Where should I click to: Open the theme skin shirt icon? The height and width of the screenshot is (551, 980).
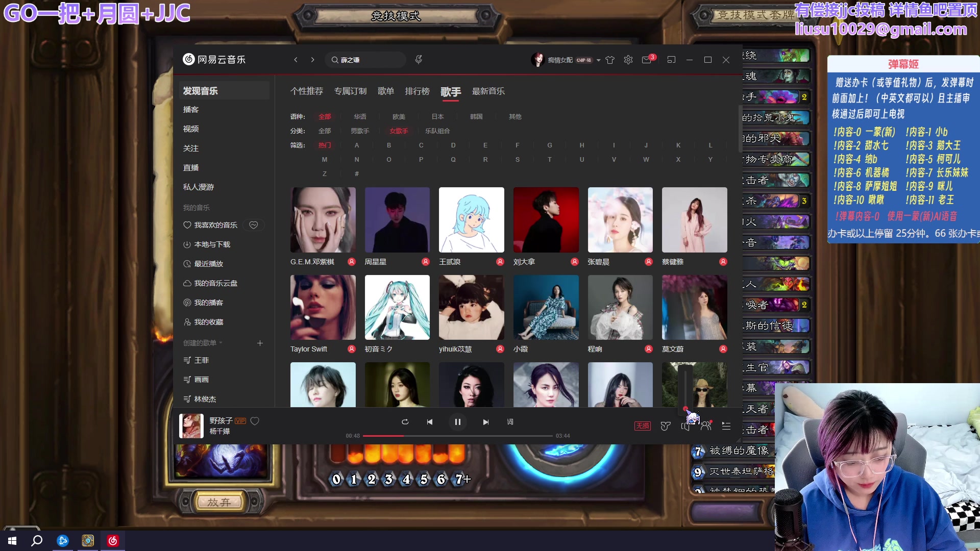click(610, 60)
